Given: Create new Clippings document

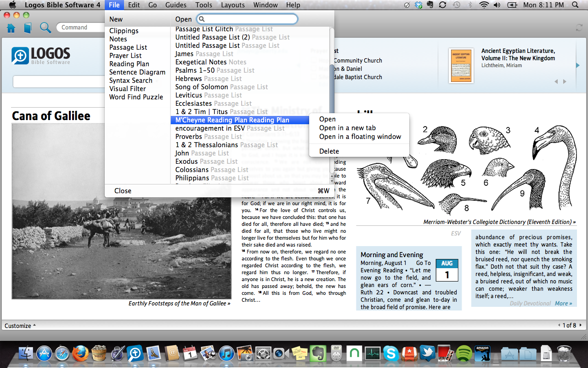Looking at the screenshot, I should [124, 31].
